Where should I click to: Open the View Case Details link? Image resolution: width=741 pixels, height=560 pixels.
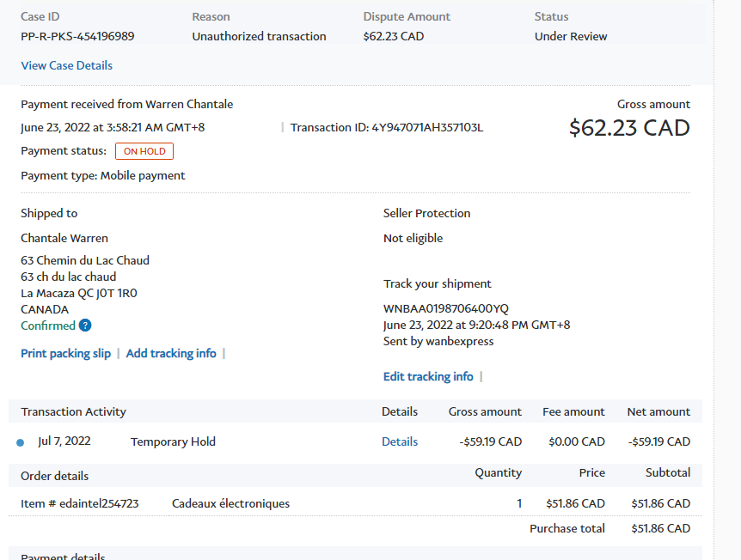(x=66, y=65)
